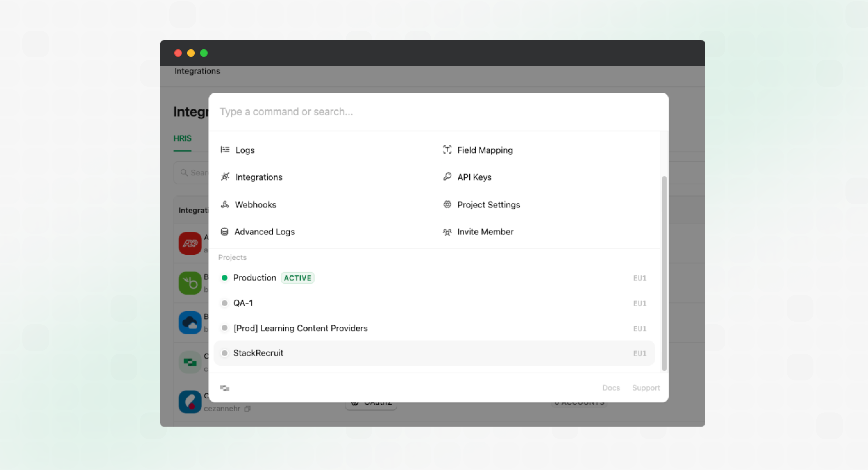
Task: Open the Support link
Action: (646, 388)
